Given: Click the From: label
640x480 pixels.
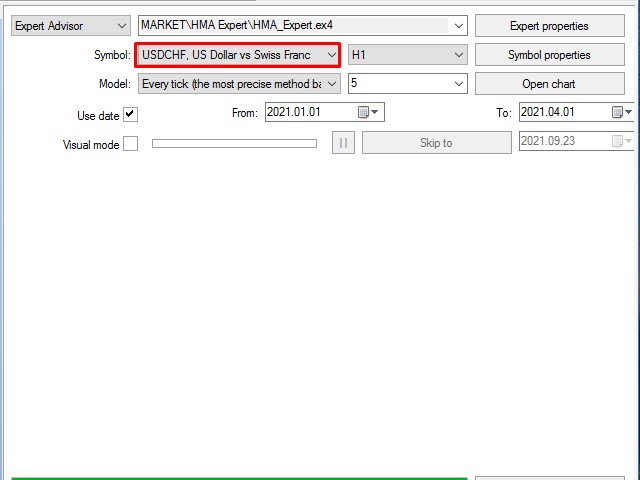Looking at the screenshot, I should (x=244, y=113).
